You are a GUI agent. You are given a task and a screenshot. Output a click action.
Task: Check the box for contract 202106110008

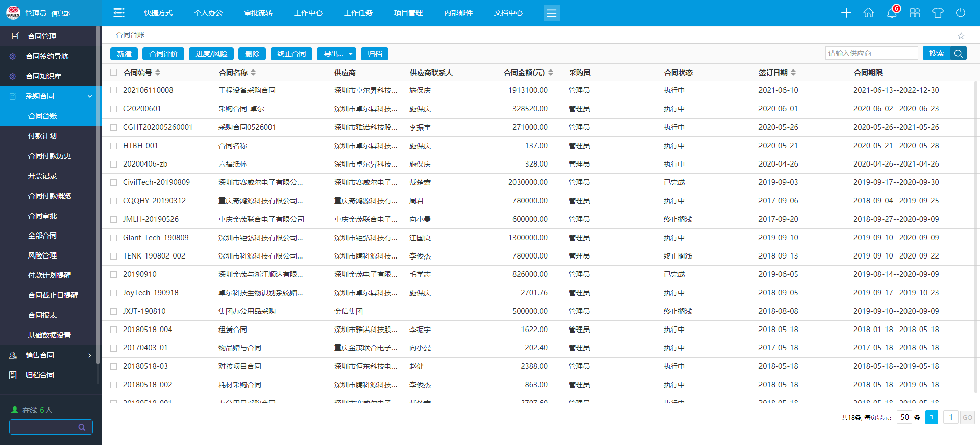click(114, 90)
